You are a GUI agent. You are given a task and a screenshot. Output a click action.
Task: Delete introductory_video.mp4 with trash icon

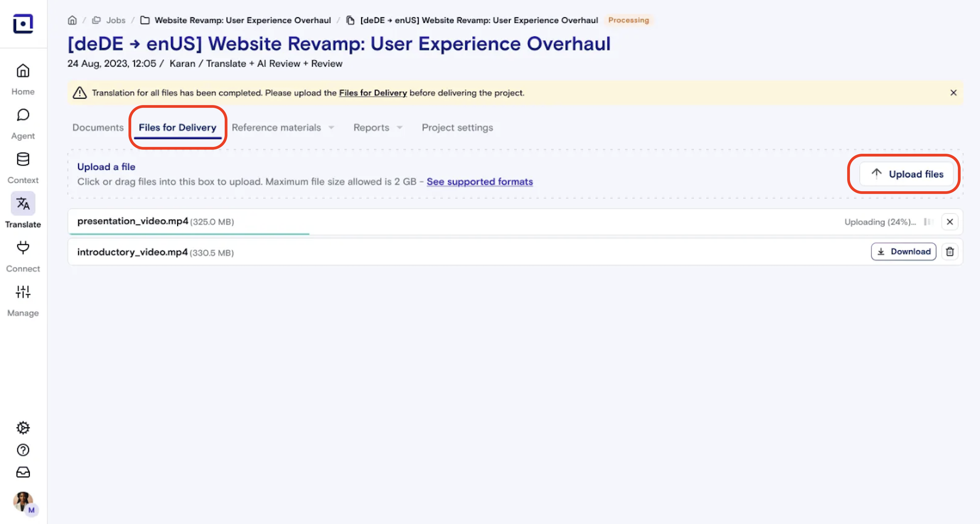950,252
